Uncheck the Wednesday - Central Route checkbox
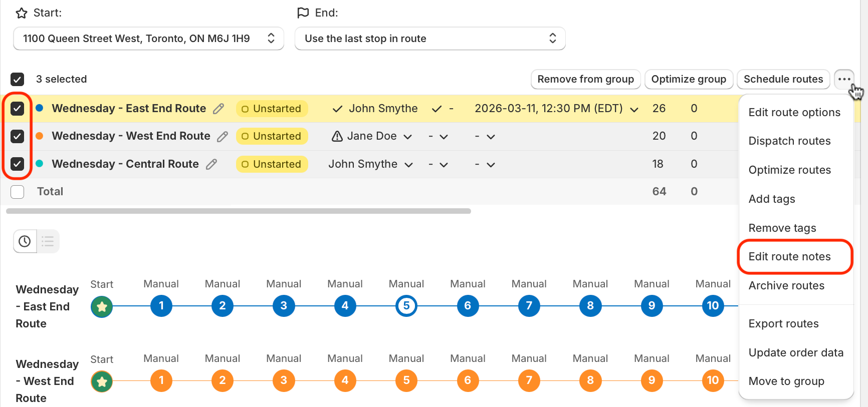The image size is (868, 407). coord(18,164)
